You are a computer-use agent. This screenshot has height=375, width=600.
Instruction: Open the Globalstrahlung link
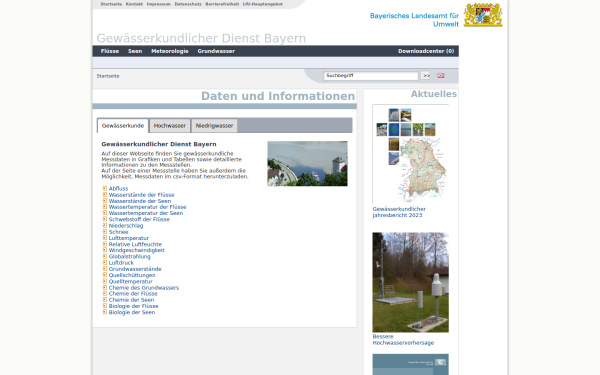pos(129,256)
